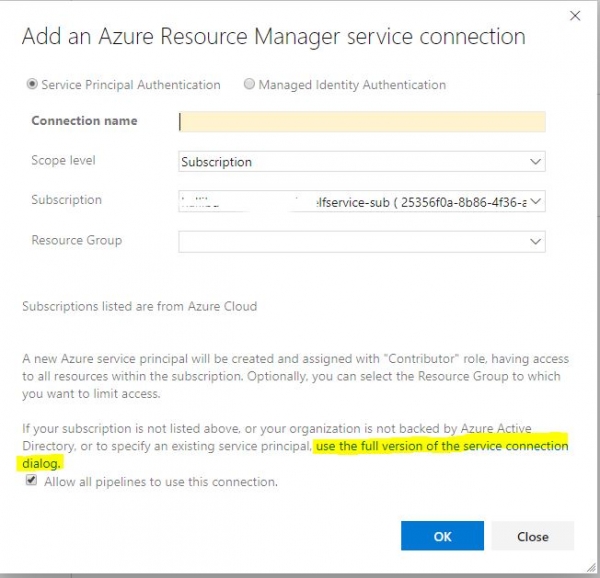The image size is (600, 578).
Task: Click 'Subscriptions listed are from Azure Cloud' text
Action: coord(139,306)
